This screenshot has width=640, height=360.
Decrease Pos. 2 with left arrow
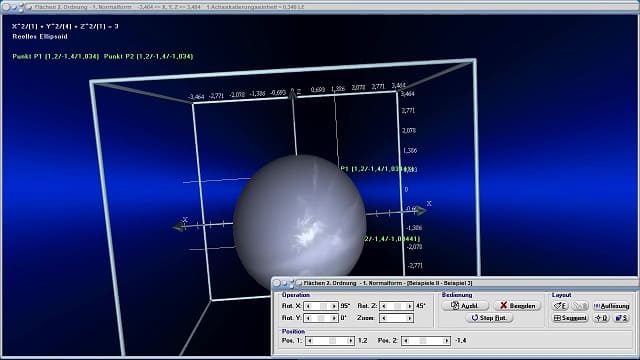pos(406,340)
